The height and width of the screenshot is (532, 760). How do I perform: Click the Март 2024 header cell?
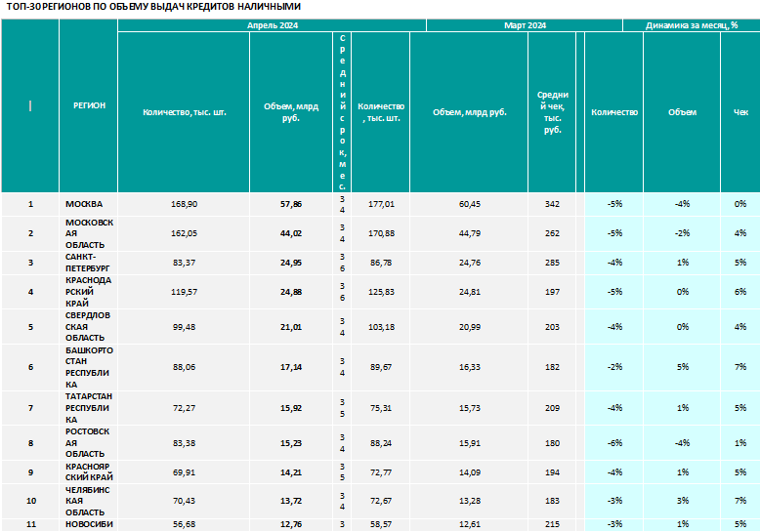click(x=525, y=25)
